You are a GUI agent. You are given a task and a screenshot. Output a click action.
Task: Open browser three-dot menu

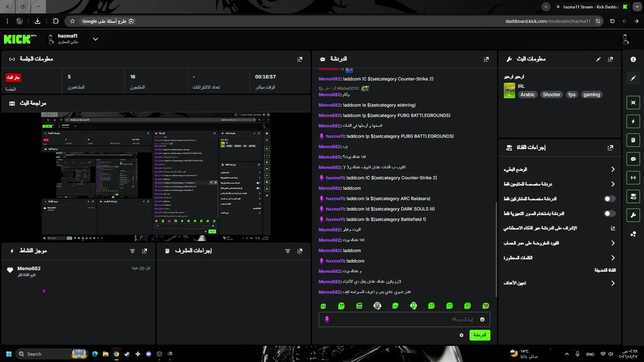[8, 21]
